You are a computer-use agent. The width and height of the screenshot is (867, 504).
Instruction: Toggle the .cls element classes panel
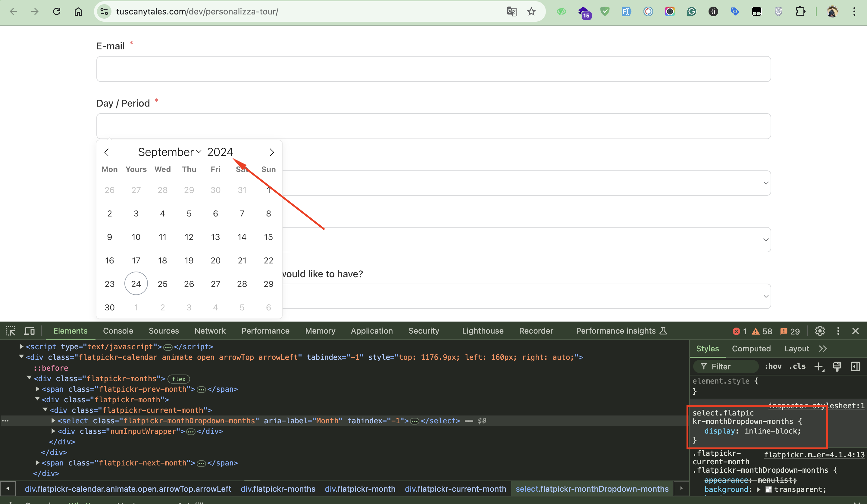coord(797,366)
